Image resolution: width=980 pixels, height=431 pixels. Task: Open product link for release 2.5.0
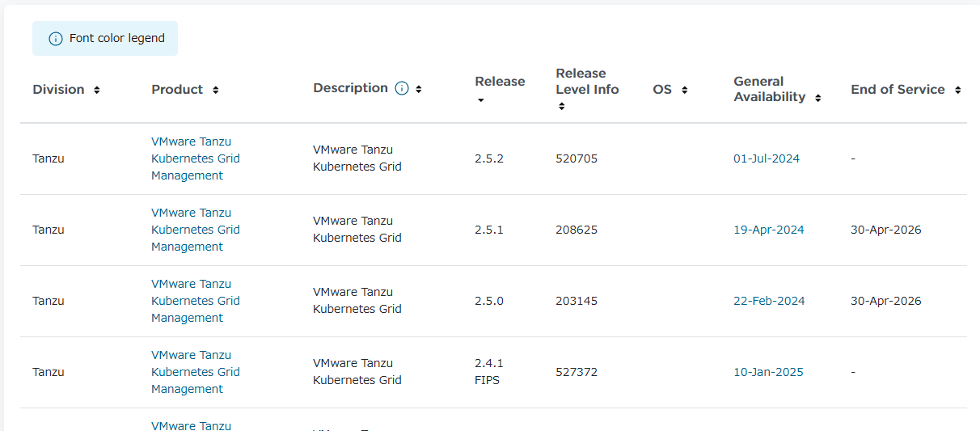195,301
